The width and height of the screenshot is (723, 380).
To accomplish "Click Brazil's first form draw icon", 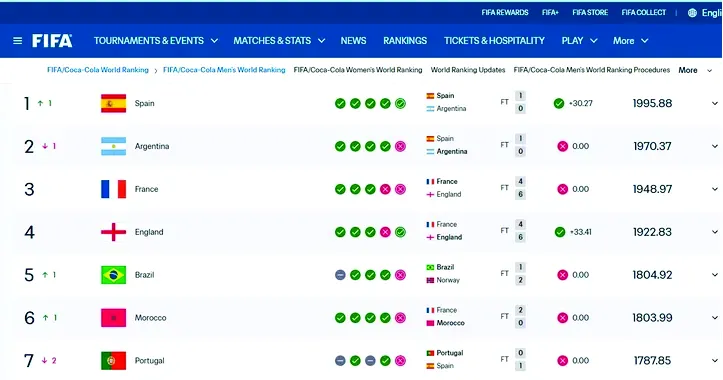I will (340, 275).
